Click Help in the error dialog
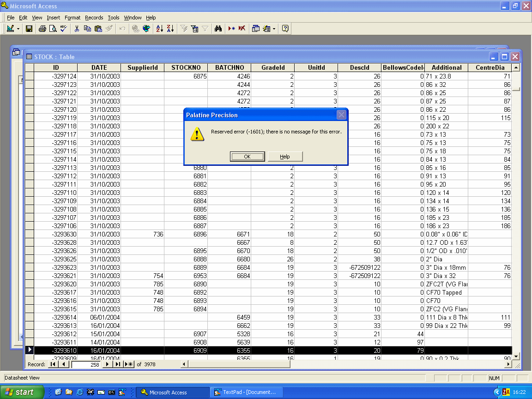This screenshot has width=532, height=399. [x=285, y=157]
